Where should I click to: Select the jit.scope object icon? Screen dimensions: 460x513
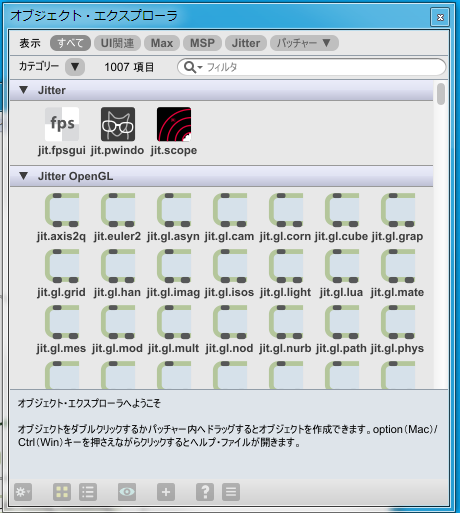pos(174,124)
